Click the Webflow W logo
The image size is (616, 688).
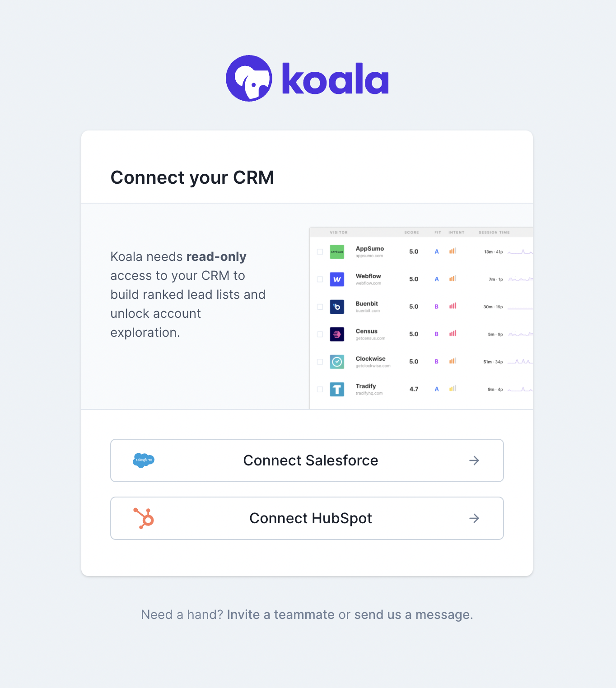337,279
